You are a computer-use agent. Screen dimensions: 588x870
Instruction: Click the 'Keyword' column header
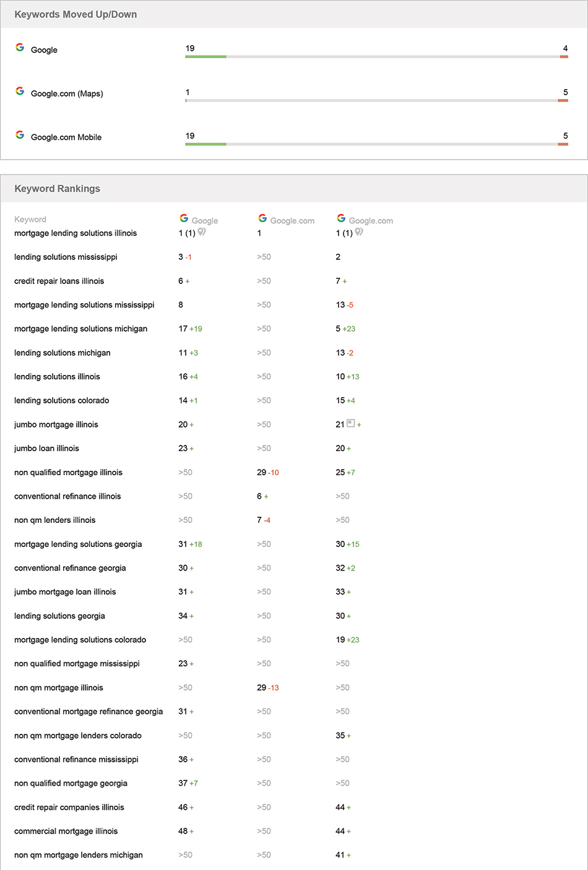point(30,220)
